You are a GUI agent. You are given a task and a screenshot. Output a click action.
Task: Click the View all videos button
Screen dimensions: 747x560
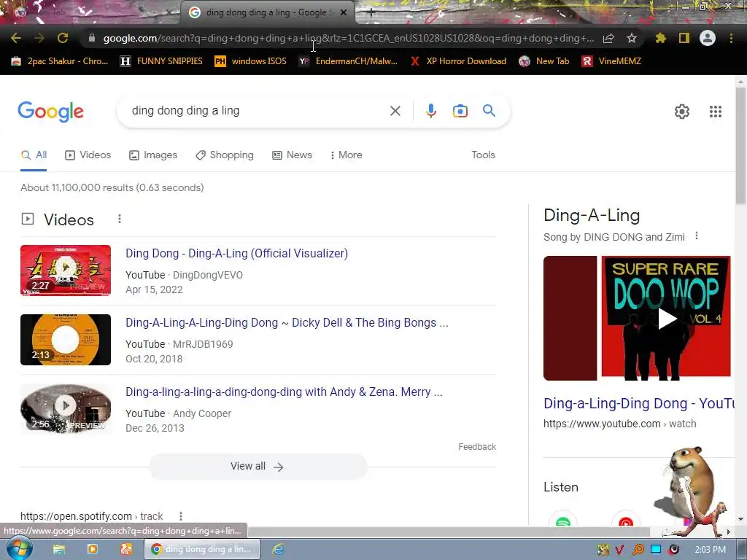coord(258,466)
